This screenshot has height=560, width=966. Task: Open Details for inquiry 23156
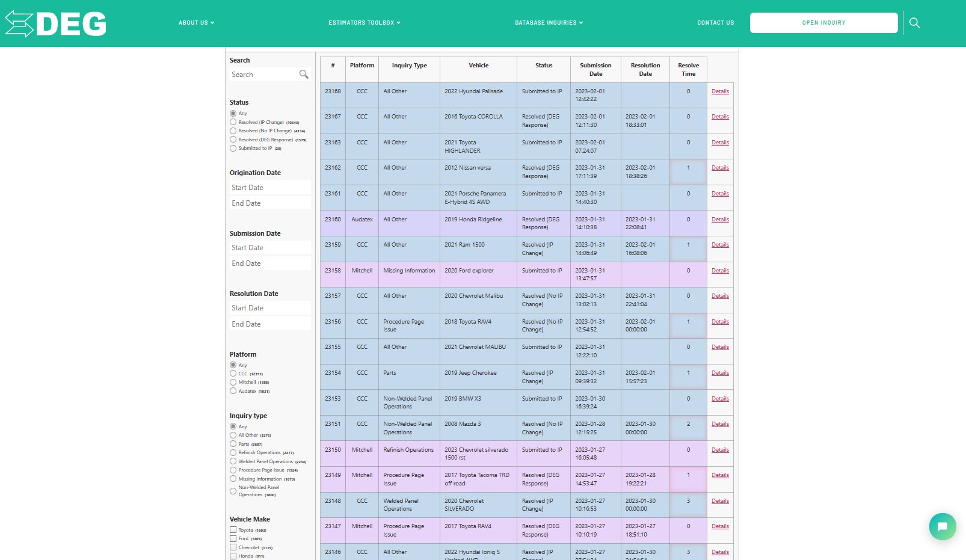coord(720,322)
